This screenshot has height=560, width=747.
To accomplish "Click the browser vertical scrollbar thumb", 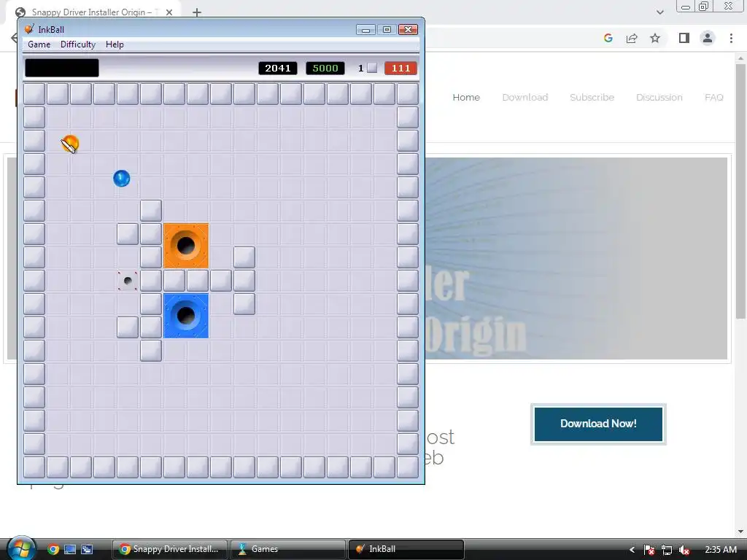I will (x=740, y=190).
